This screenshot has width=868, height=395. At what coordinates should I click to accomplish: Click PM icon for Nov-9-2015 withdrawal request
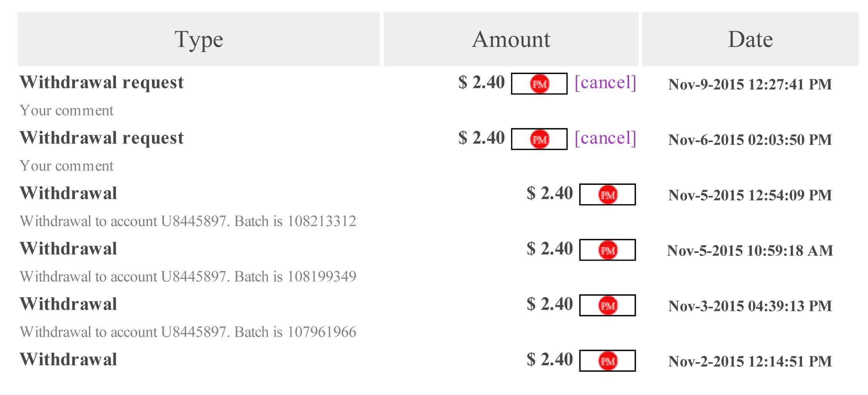pyautogui.click(x=539, y=83)
